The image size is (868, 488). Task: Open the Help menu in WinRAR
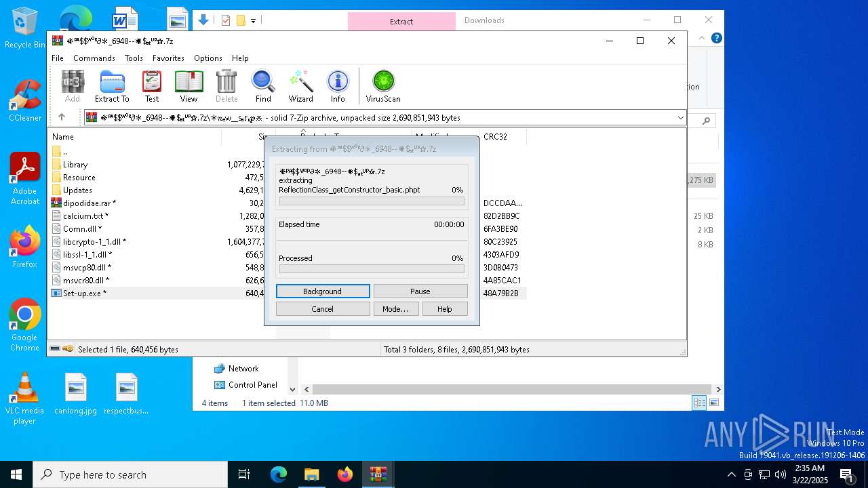pos(240,58)
